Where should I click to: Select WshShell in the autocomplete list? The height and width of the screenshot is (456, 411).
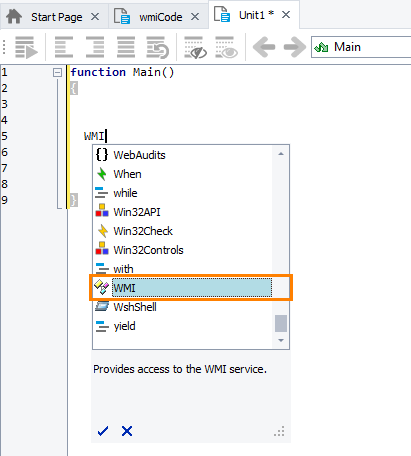click(183, 307)
